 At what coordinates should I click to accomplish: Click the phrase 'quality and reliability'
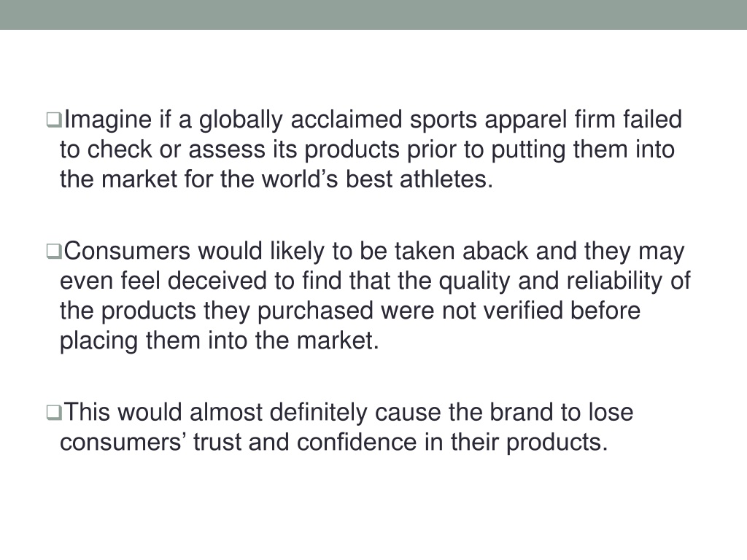click(x=550, y=281)
